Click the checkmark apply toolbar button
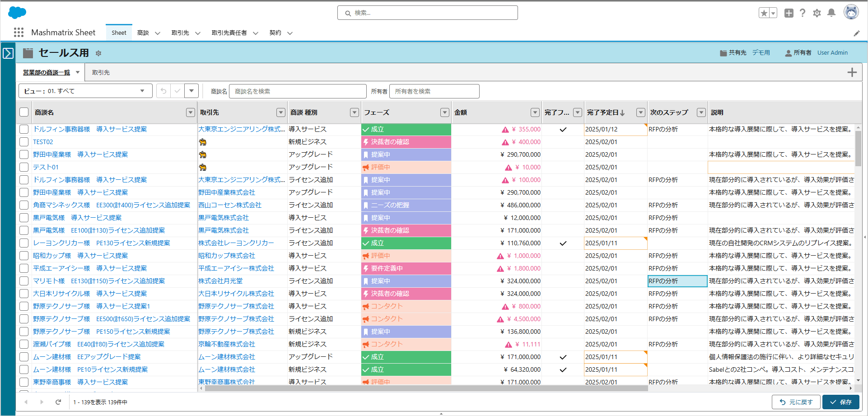Screen dimensions: 868x416 click(177, 91)
